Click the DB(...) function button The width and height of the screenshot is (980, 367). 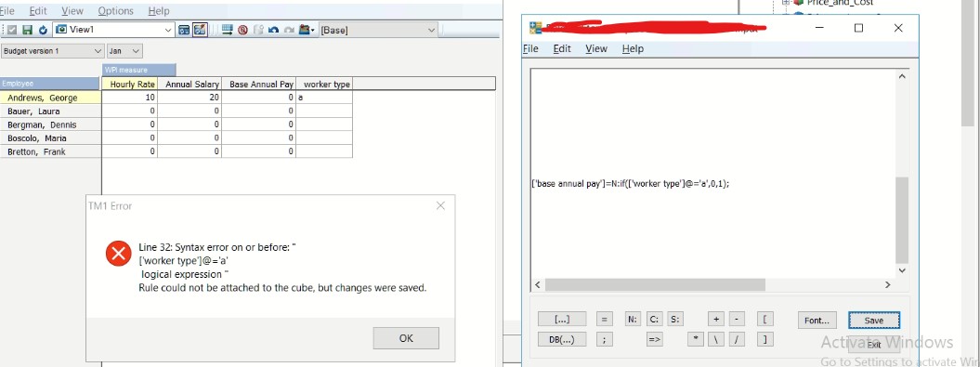562,339
